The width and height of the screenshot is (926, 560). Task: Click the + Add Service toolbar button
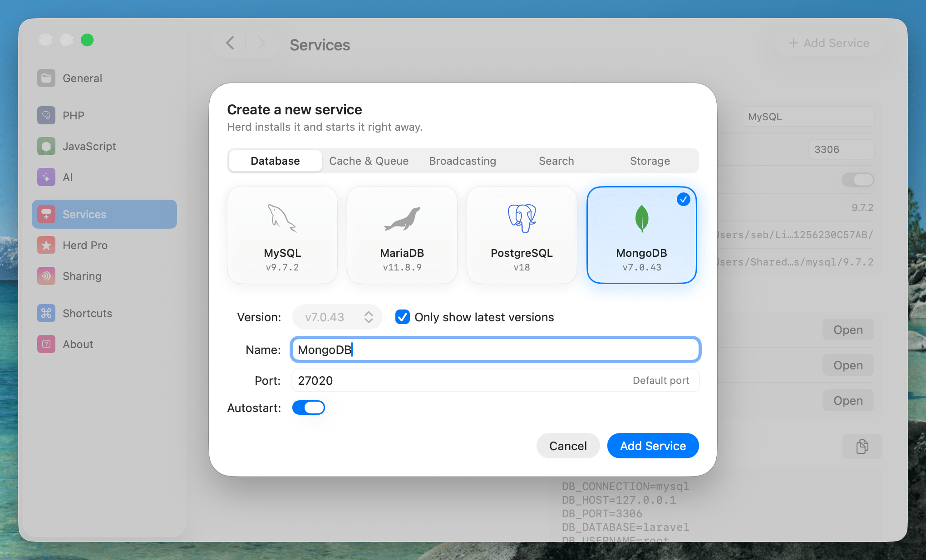829,43
